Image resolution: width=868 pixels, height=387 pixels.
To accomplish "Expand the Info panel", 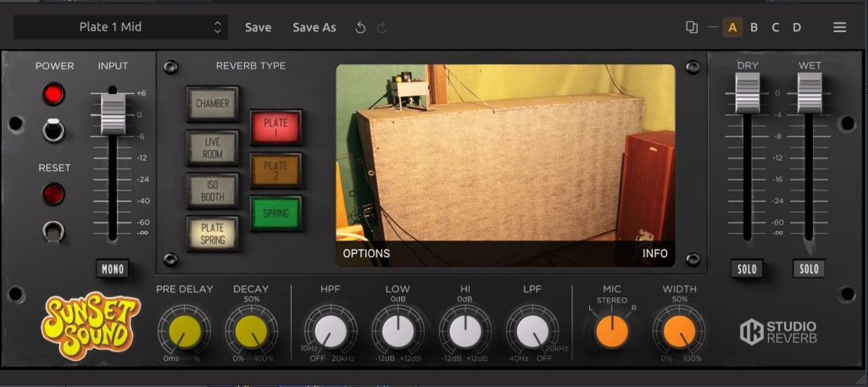I will 654,253.
